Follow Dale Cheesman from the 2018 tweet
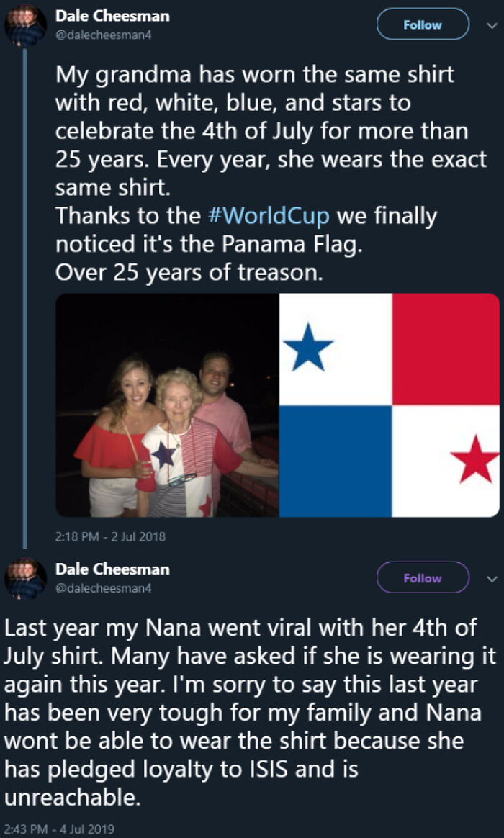 pyautogui.click(x=423, y=24)
